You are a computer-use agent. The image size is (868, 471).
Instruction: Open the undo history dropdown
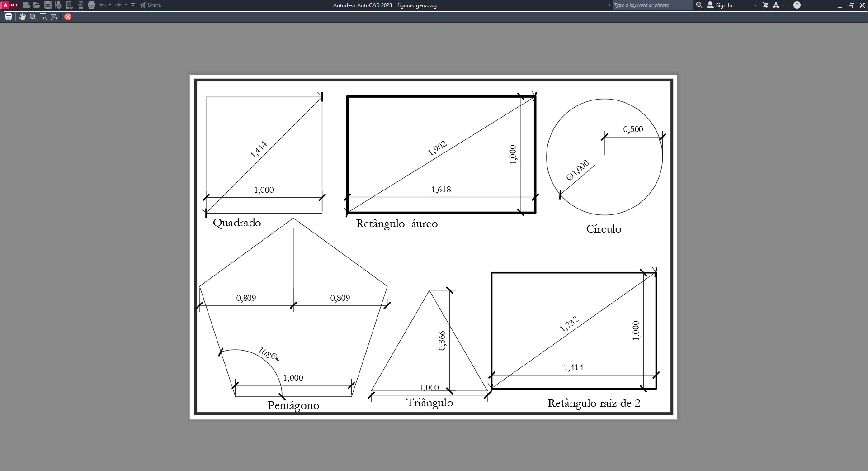(110, 5)
